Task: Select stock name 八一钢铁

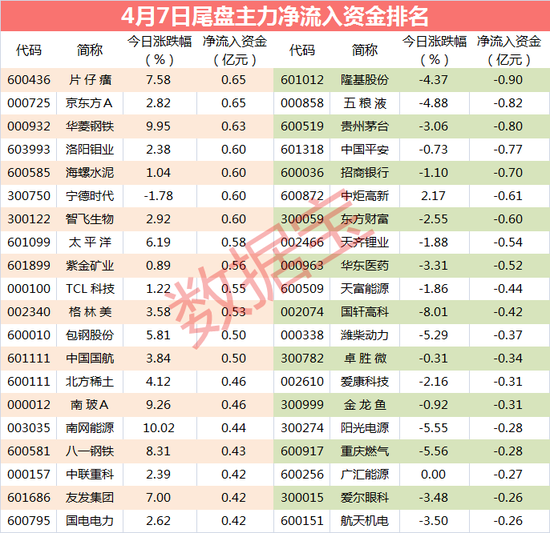Action: [x=90, y=451]
